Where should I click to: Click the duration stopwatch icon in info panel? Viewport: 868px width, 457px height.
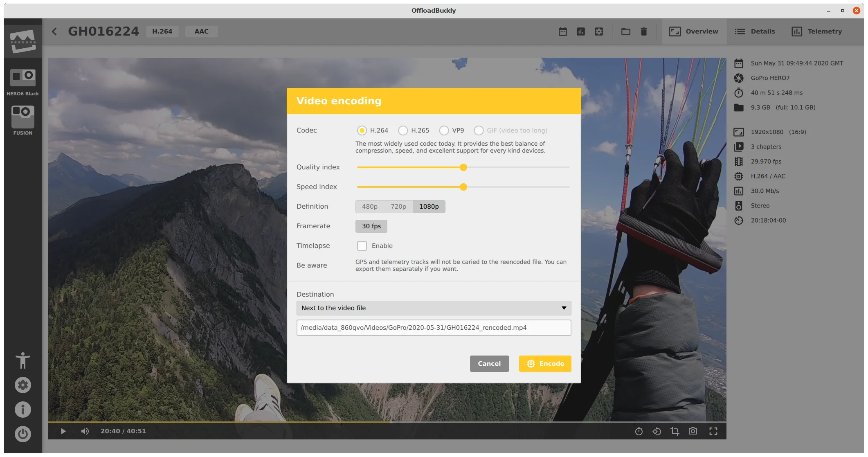coord(739,93)
